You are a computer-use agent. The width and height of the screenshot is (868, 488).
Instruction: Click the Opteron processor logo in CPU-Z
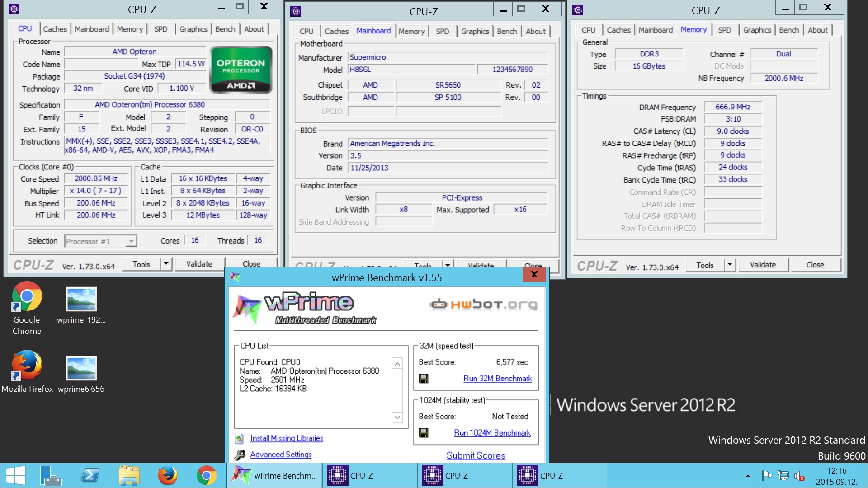tap(241, 70)
